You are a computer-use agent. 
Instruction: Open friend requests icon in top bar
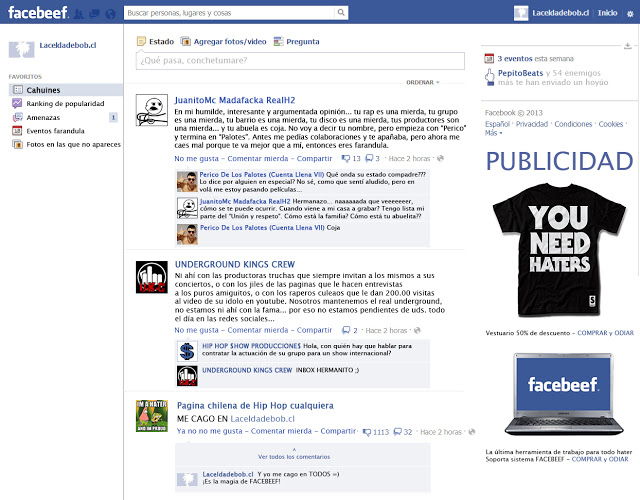[x=79, y=14]
